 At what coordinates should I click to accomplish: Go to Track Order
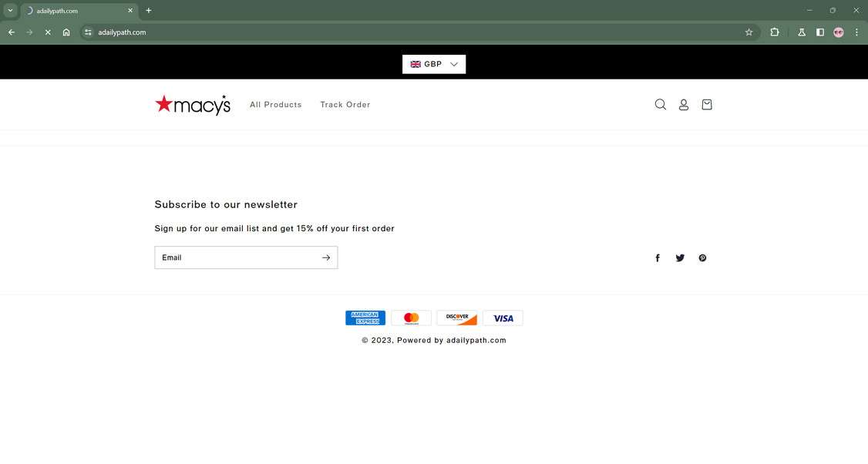pos(345,104)
